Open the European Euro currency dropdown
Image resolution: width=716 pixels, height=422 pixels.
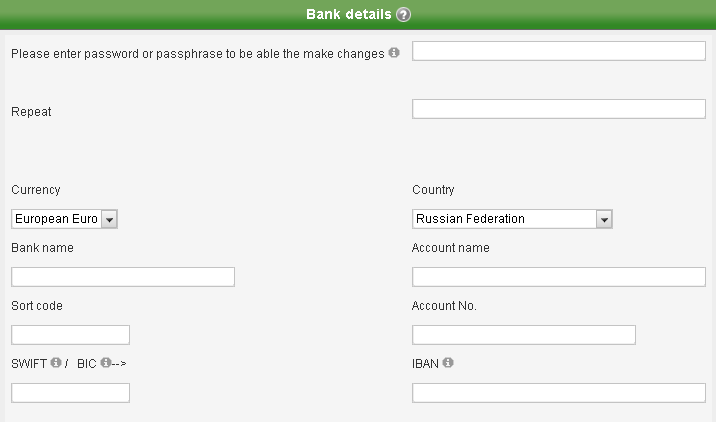[109, 219]
